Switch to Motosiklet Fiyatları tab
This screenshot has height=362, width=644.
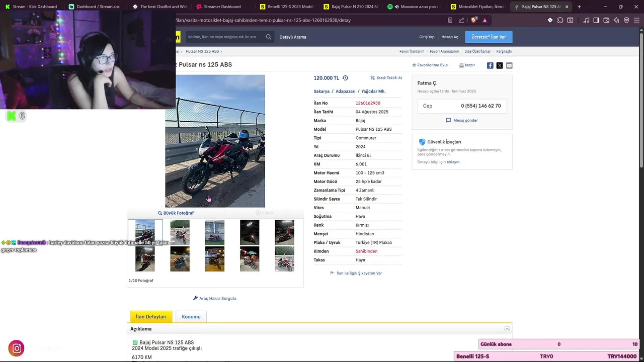[478, 7]
